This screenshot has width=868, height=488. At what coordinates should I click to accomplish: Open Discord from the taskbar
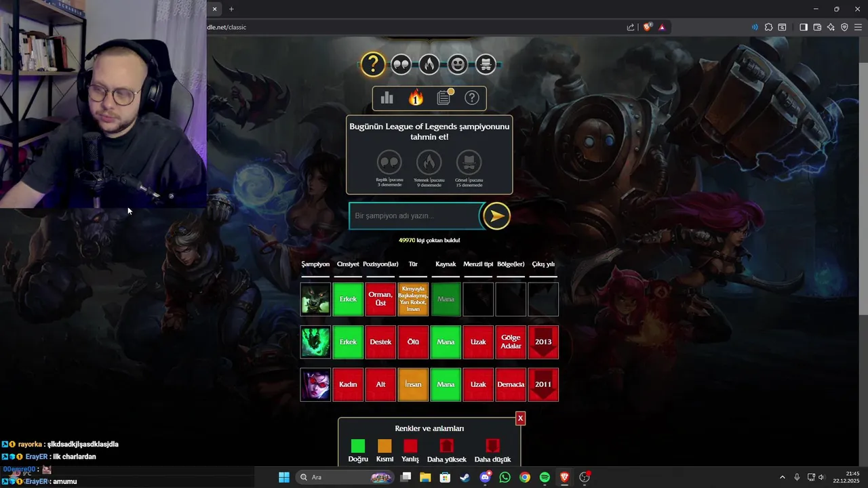click(x=485, y=477)
